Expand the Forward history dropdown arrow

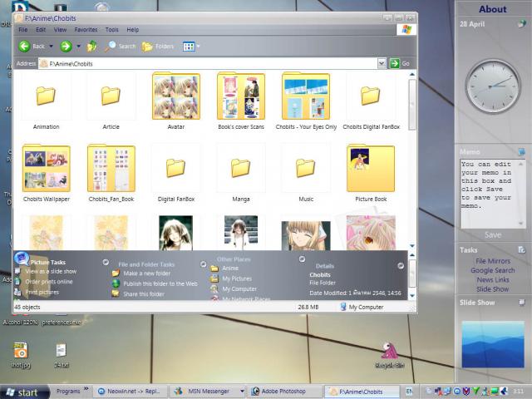[x=78, y=46]
